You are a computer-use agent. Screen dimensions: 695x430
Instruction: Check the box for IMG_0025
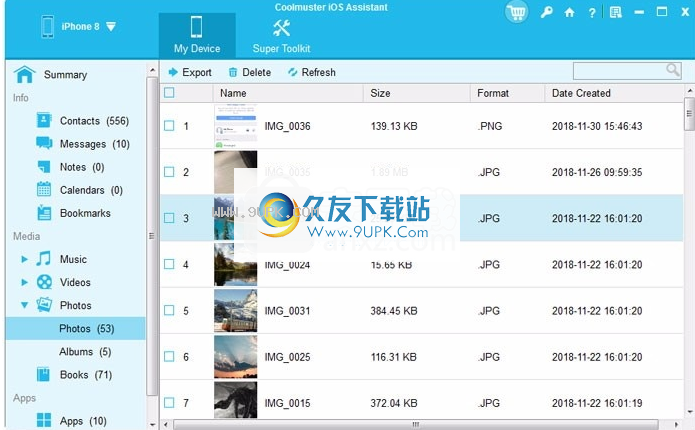point(169,356)
